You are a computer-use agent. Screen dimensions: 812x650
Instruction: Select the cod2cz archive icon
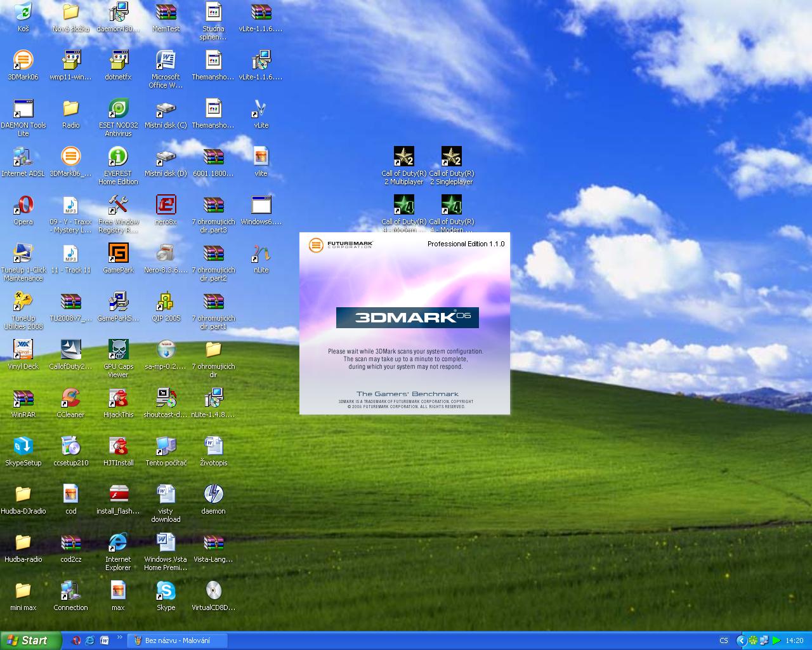click(71, 543)
